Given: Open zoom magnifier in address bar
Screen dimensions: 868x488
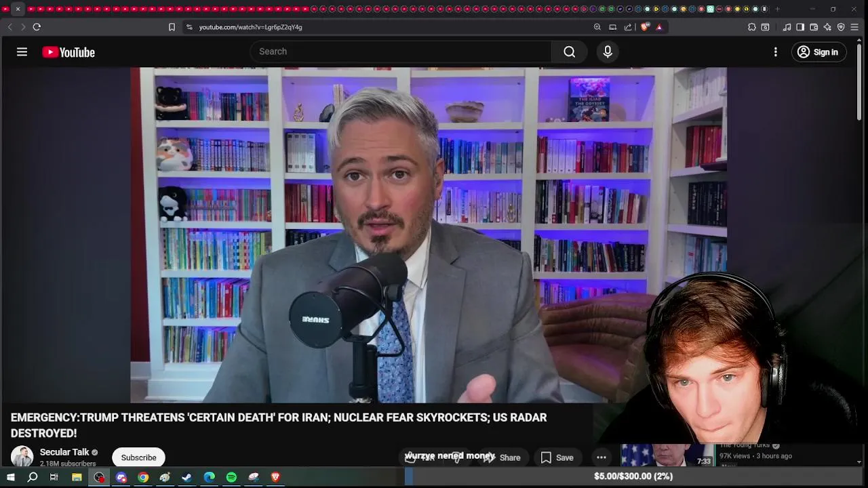Looking at the screenshot, I should [597, 27].
